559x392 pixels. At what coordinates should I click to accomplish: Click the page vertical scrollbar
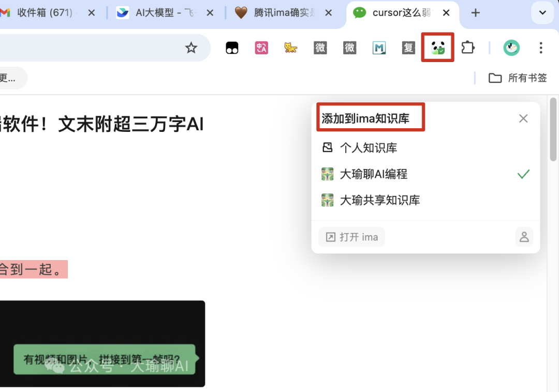[553, 129]
